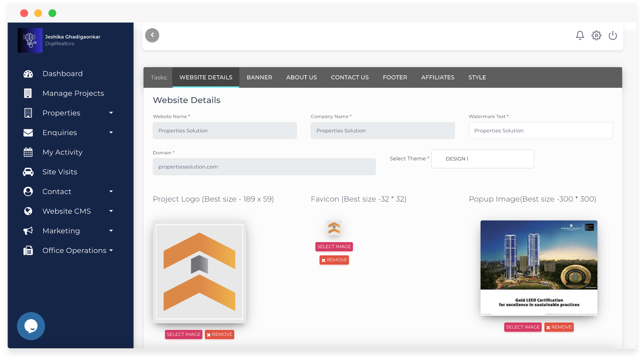Open the STYLE tab
644x361 pixels.
pos(477,78)
